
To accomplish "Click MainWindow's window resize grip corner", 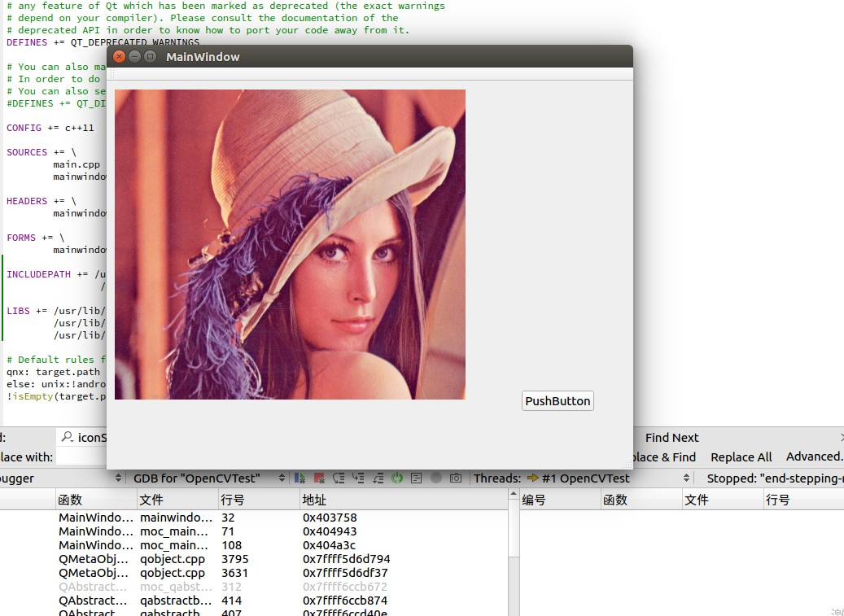I will (628, 465).
